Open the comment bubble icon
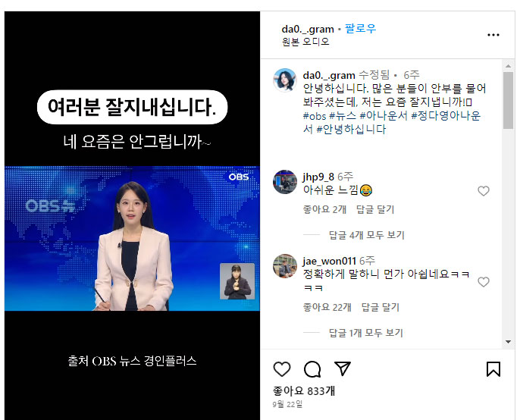The image size is (520, 420). tap(312, 369)
